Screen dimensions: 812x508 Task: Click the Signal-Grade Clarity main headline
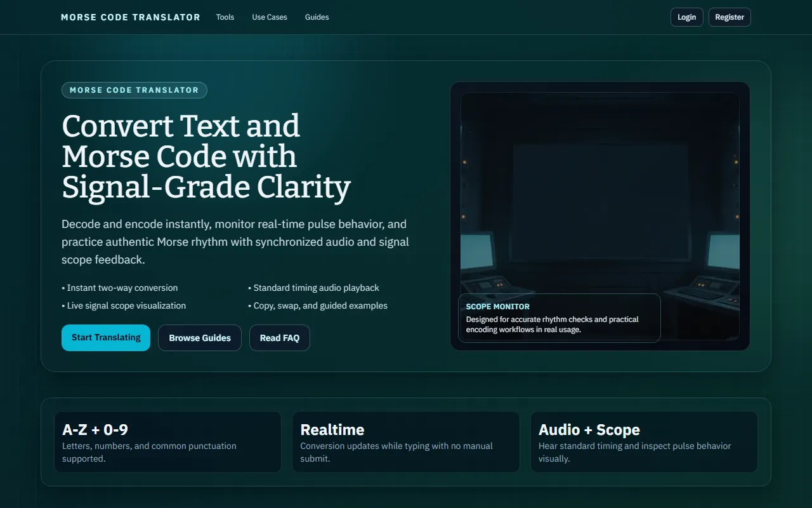206,156
